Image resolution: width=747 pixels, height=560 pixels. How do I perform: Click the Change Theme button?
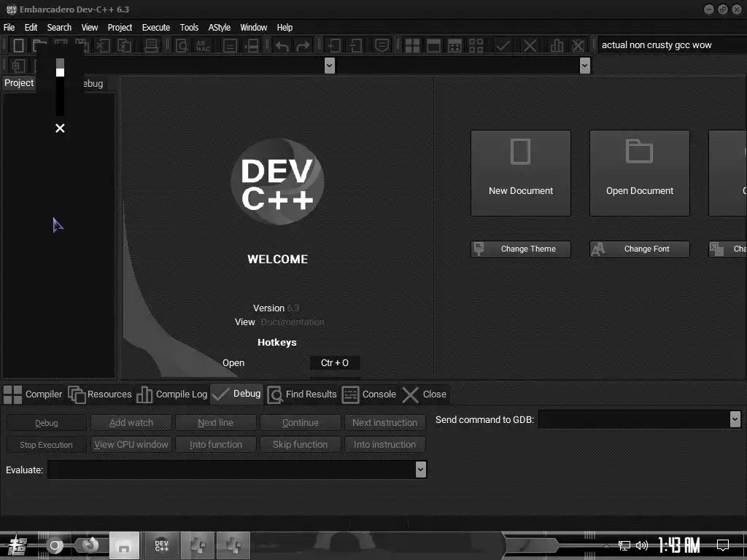[521, 249]
